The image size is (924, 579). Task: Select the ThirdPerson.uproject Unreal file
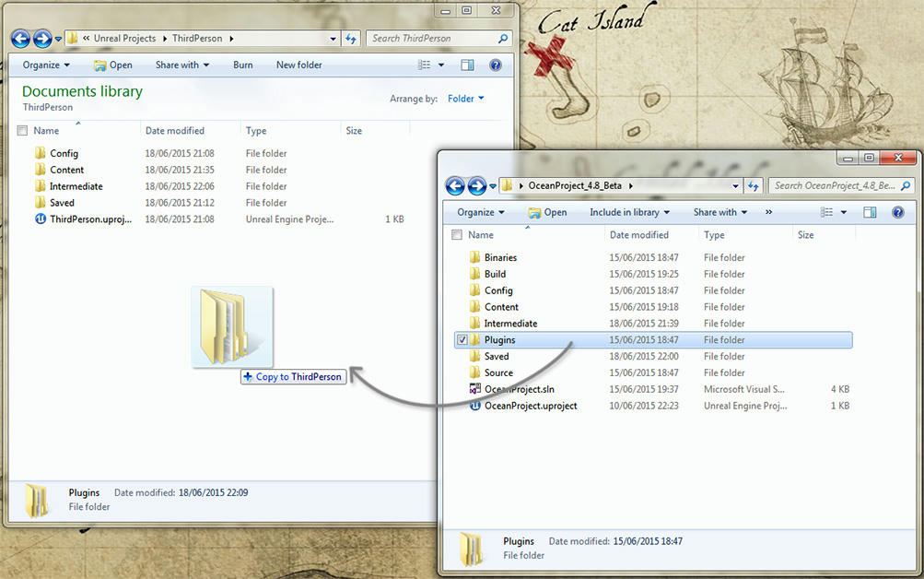point(90,219)
